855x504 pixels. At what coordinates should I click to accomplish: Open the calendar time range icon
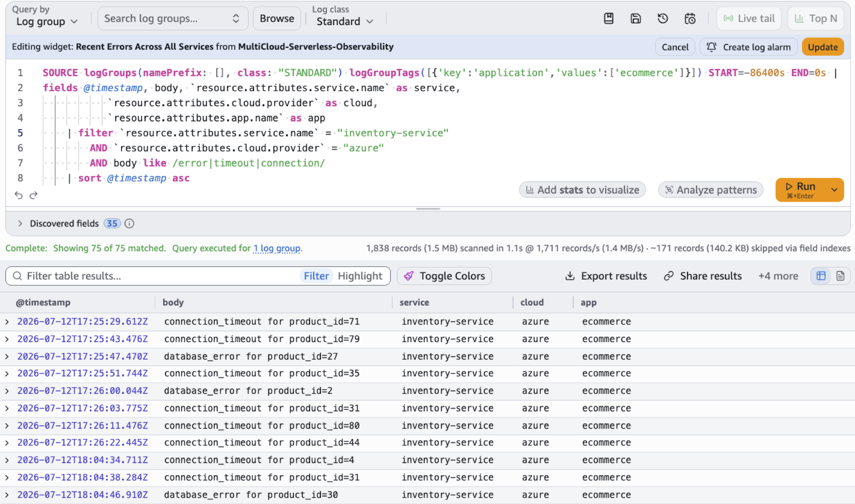pos(690,19)
